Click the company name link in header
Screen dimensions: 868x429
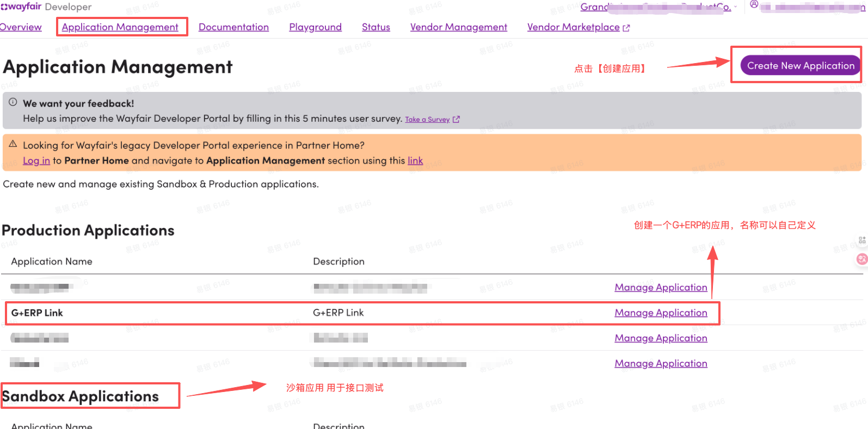pos(656,7)
